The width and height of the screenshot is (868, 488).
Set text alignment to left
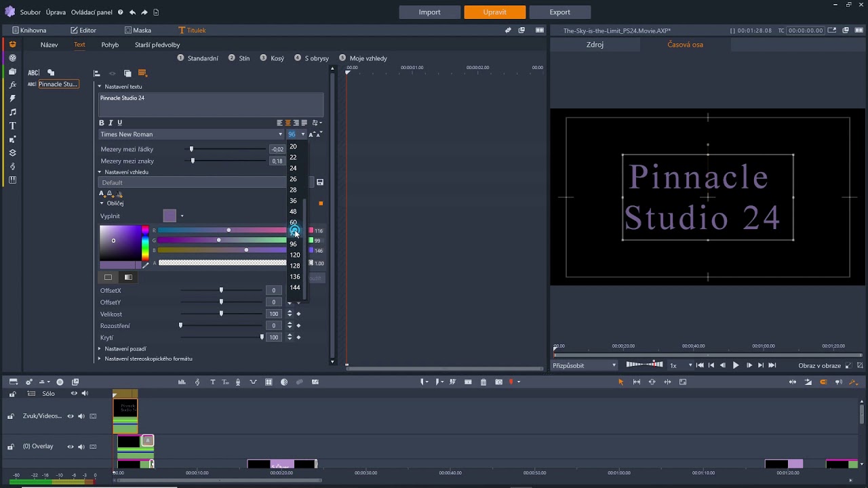(x=279, y=123)
